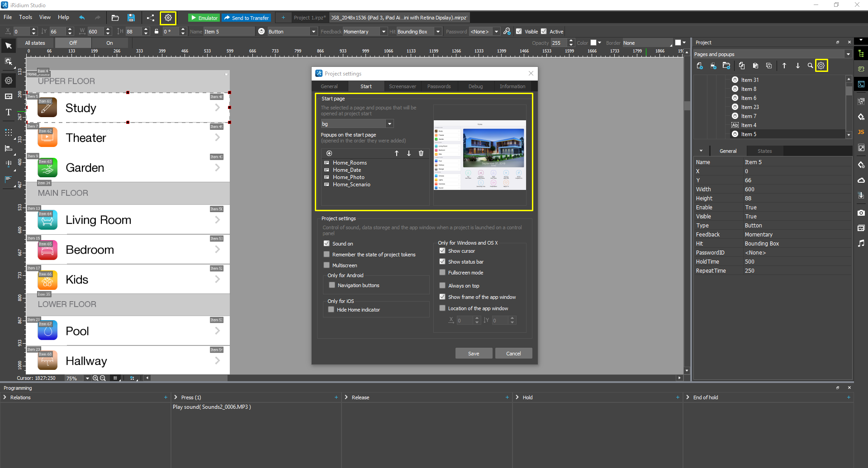This screenshot has width=868, height=468.
Task: Toggle the Sound on checkbox
Action: (x=327, y=244)
